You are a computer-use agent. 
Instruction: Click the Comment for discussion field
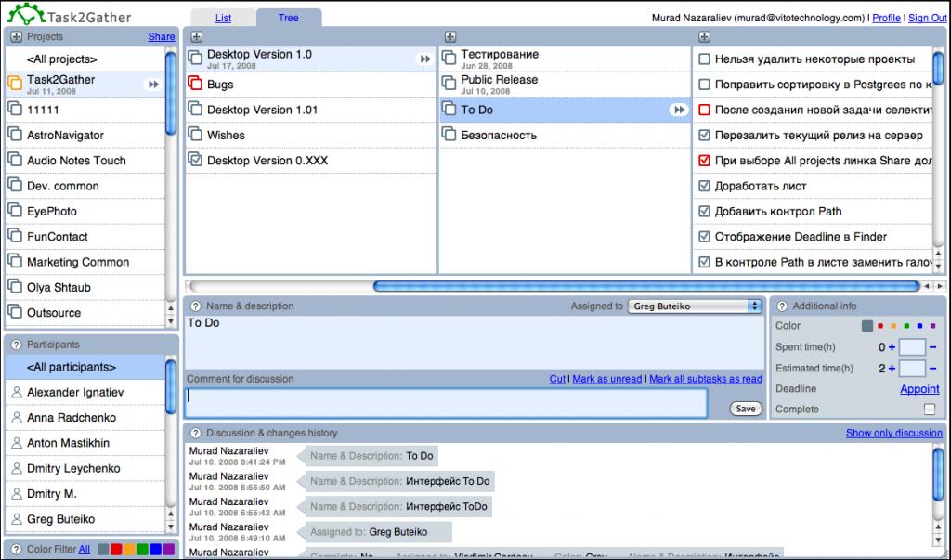pyautogui.click(x=446, y=403)
